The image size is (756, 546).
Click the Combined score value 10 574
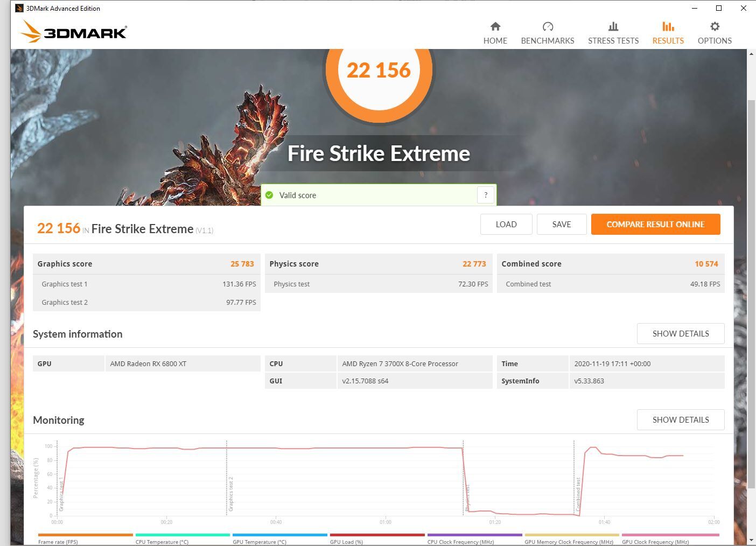(706, 264)
